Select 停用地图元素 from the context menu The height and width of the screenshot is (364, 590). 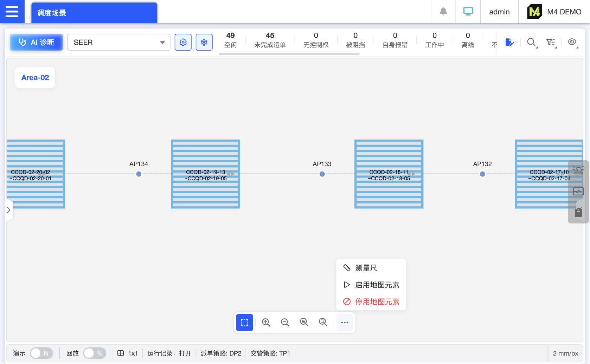pos(377,301)
